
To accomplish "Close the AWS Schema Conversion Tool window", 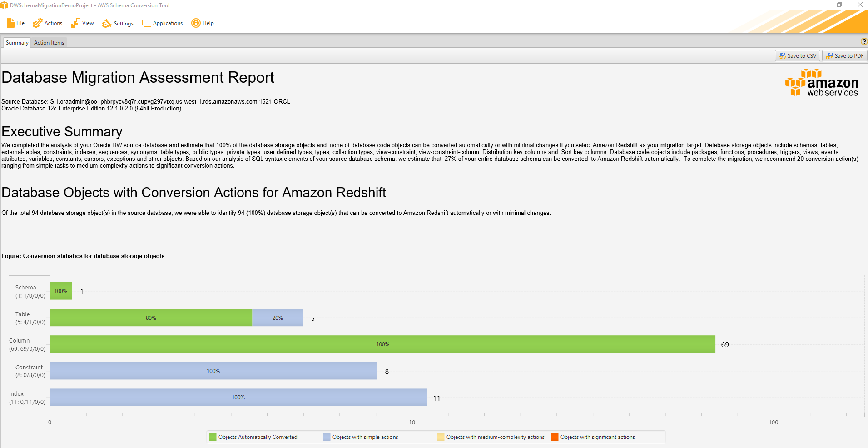I will click(x=860, y=5).
